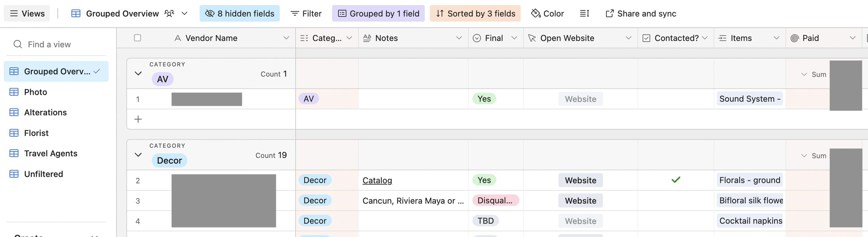Click the Share and sync icon
Image resolution: width=868 pixels, height=237 pixels.
(x=609, y=14)
